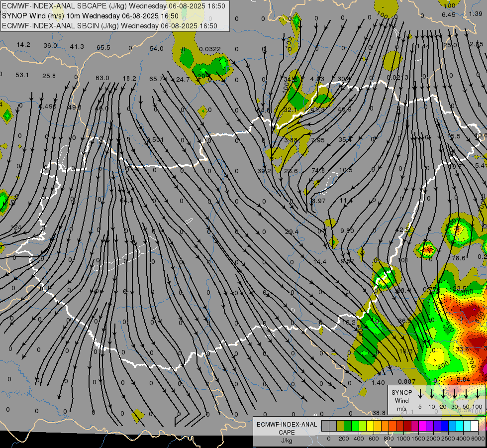The width and height of the screenshot is (487, 448).
Task: Click the map value 0.501
Action: point(155,140)
